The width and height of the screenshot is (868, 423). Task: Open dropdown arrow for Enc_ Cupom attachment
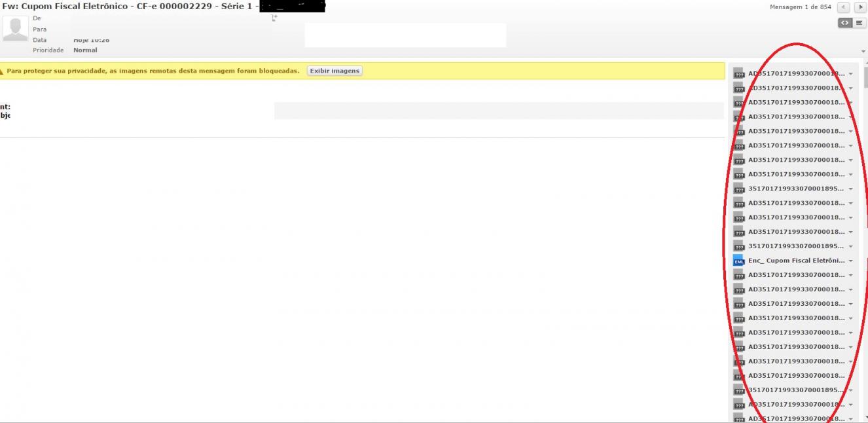(x=851, y=261)
